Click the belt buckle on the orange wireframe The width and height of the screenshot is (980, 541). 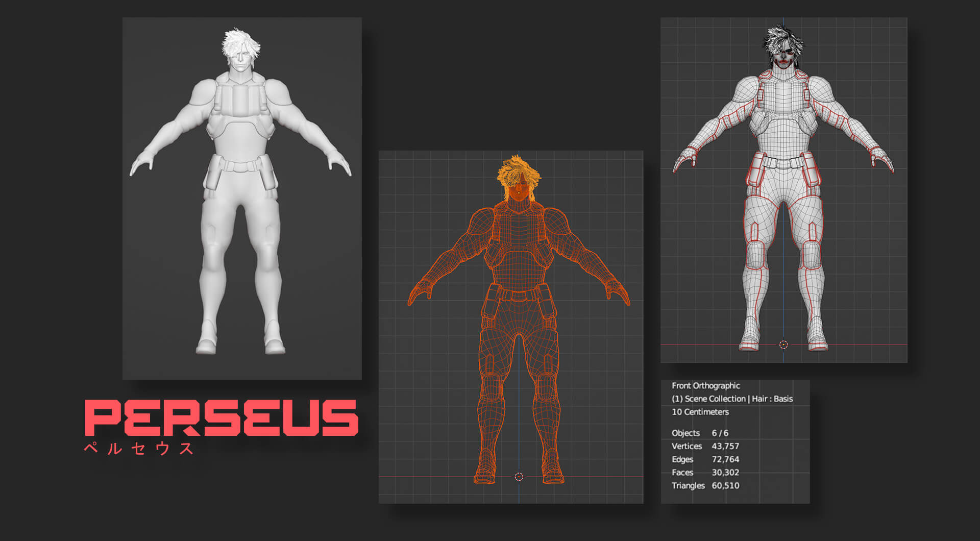click(x=519, y=295)
